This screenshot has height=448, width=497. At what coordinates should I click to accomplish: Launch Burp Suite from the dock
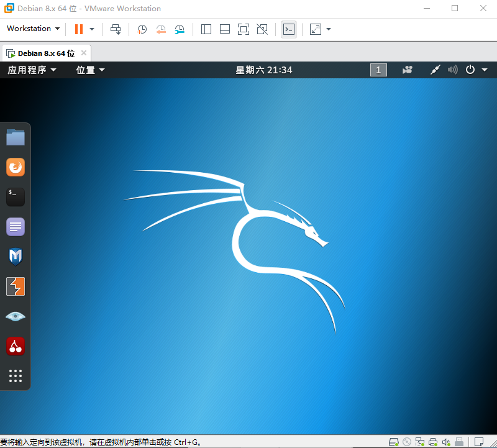[16, 286]
